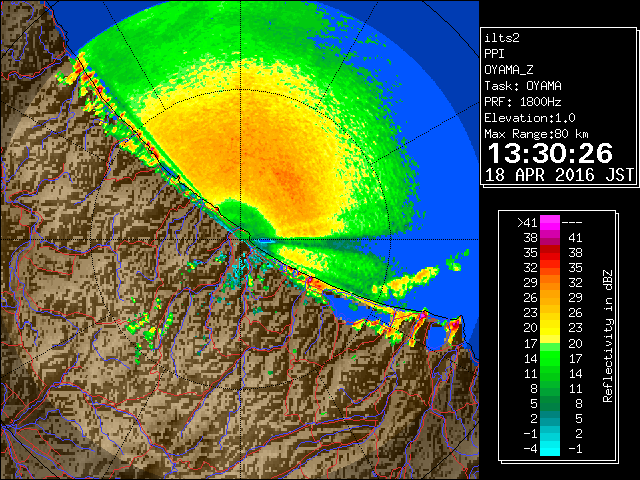Click the radar site at the crosshair center
Viewport: 640px width, 480px height.
tap(241, 240)
